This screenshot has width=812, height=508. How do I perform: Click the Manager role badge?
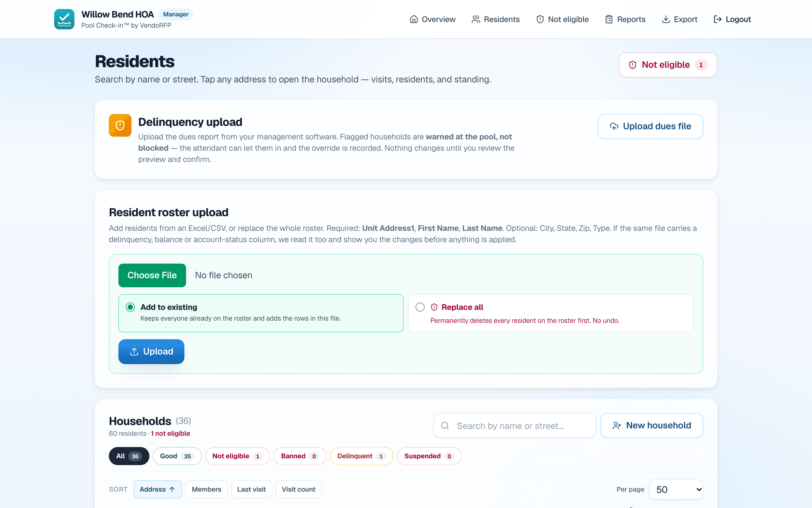pos(176,14)
